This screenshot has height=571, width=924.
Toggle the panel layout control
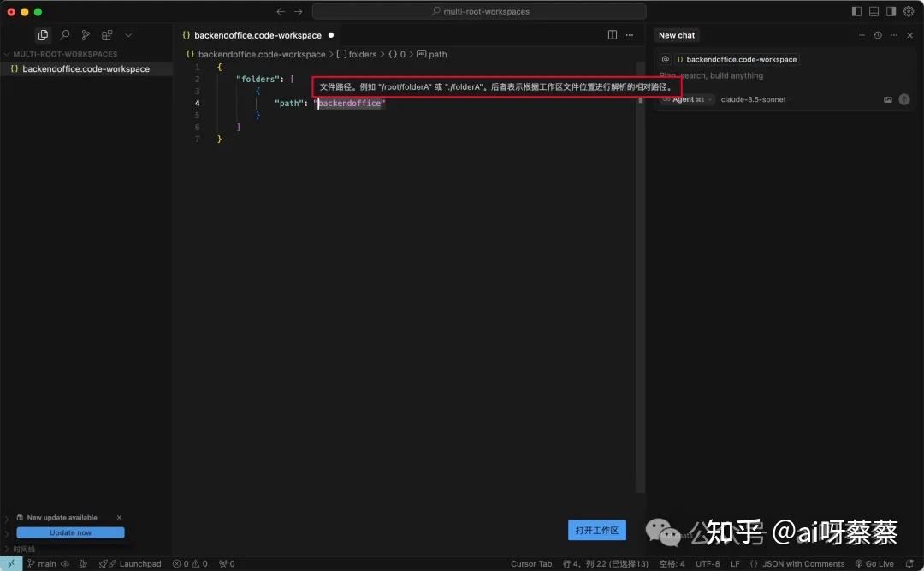point(874,10)
